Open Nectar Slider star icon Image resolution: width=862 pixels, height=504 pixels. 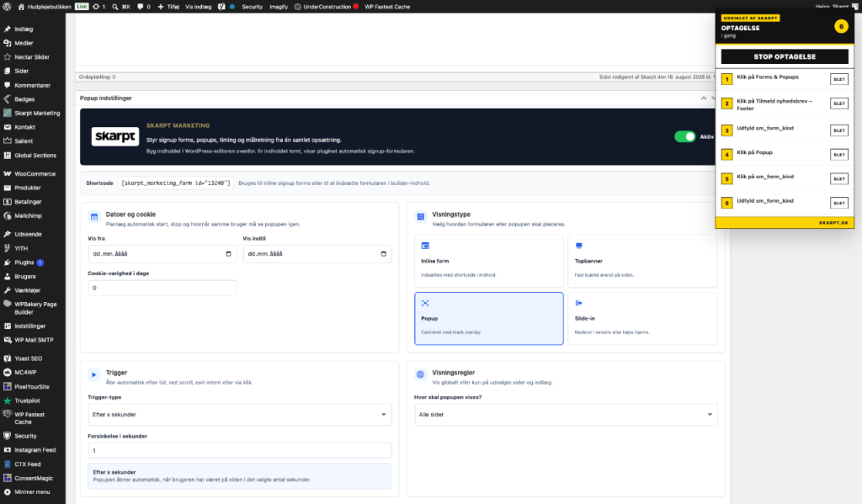[x=7, y=56]
